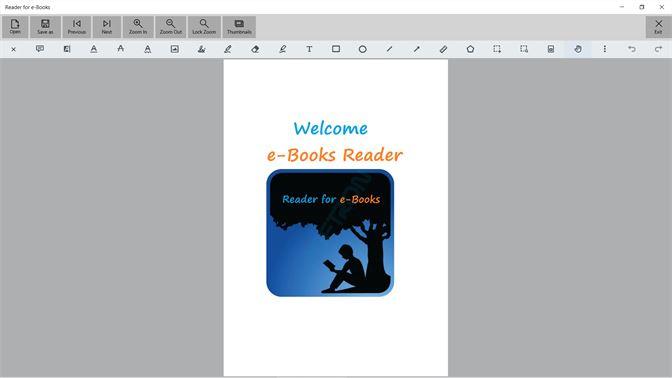Select the squiggly underline tool
The width and height of the screenshot is (672, 378).
(147, 49)
